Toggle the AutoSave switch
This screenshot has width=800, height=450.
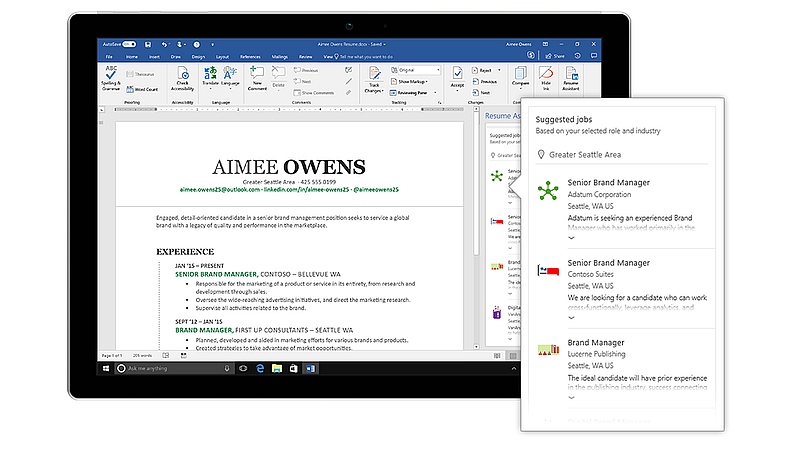(x=129, y=44)
